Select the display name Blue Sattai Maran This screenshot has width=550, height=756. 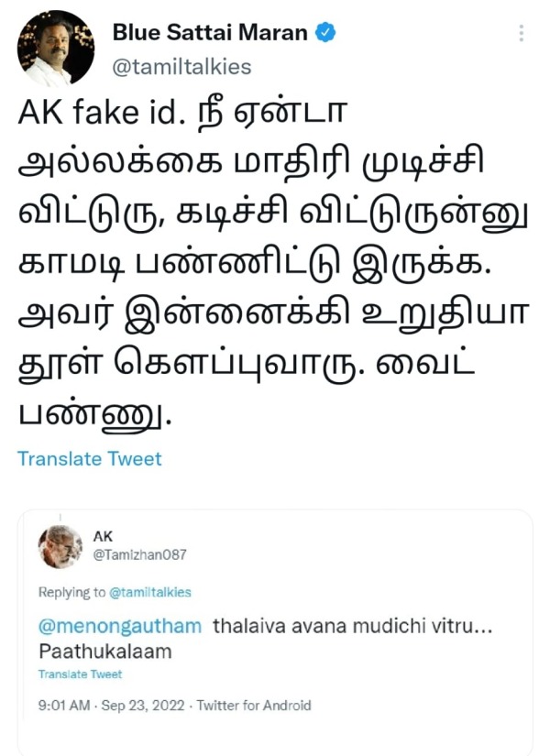[x=211, y=30]
